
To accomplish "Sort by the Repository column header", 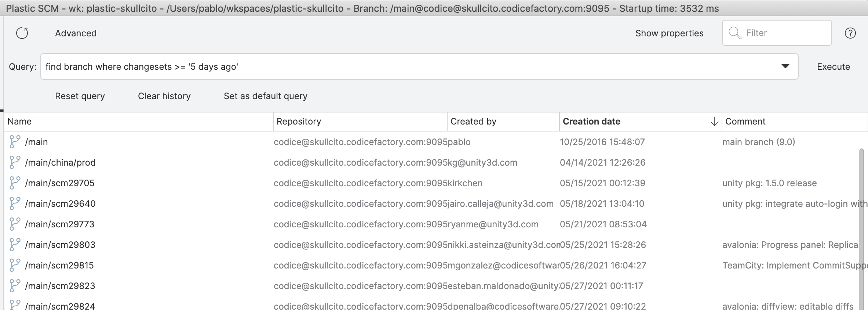I will [x=360, y=122].
